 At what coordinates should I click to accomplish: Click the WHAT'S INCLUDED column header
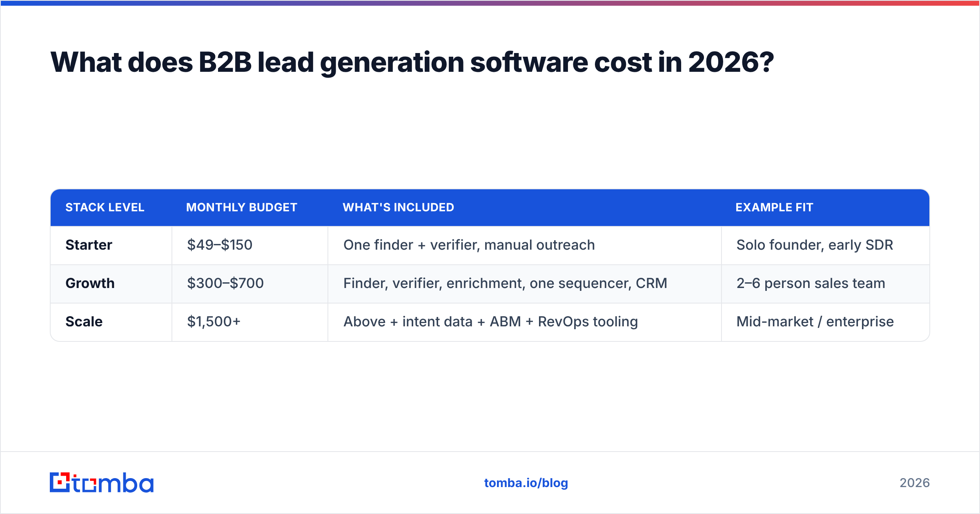pos(399,207)
